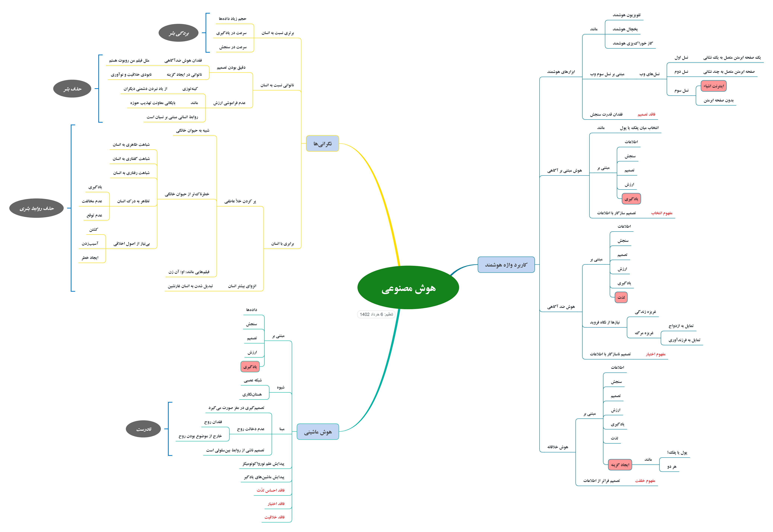Select the node "بدون صفحه ایرمتن"
Viewport: 773px width, 532px height.
[718, 100]
